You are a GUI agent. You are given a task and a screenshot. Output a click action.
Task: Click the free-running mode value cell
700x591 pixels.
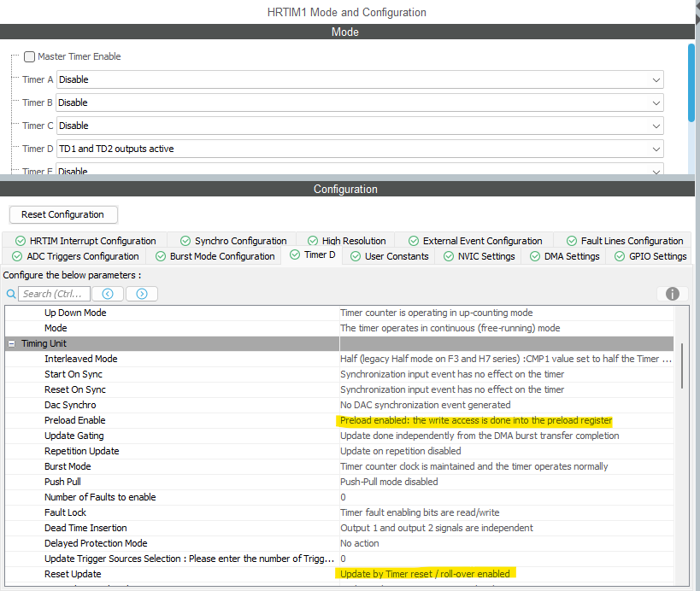(506, 328)
